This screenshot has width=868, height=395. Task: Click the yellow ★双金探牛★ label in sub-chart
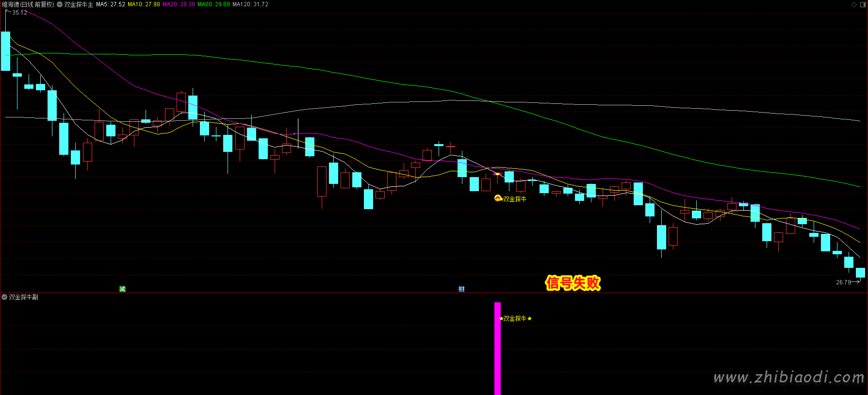[x=515, y=319]
